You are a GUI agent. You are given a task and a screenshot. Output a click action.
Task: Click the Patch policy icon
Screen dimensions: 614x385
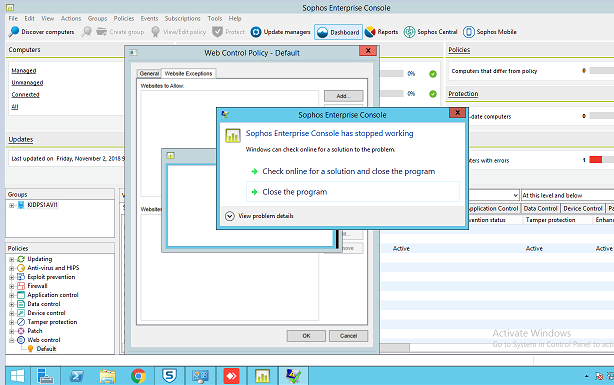tap(21, 331)
